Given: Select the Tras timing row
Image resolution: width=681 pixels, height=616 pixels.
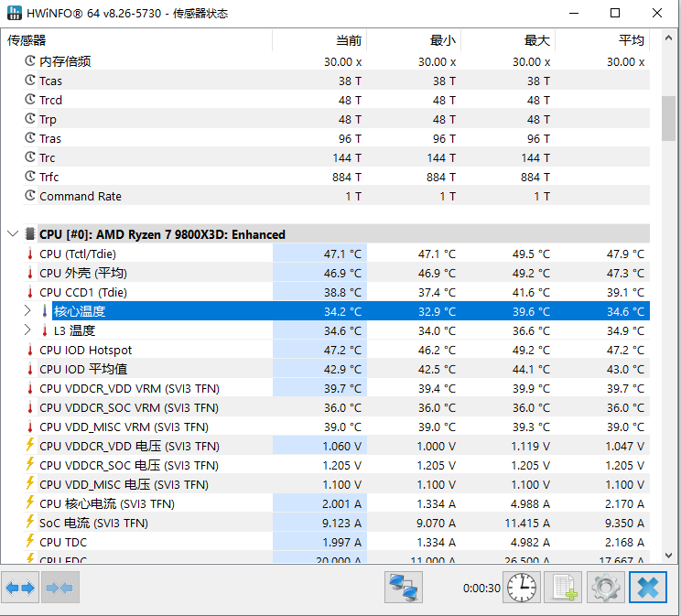Looking at the screenshot, I should (x=336, y=138).
